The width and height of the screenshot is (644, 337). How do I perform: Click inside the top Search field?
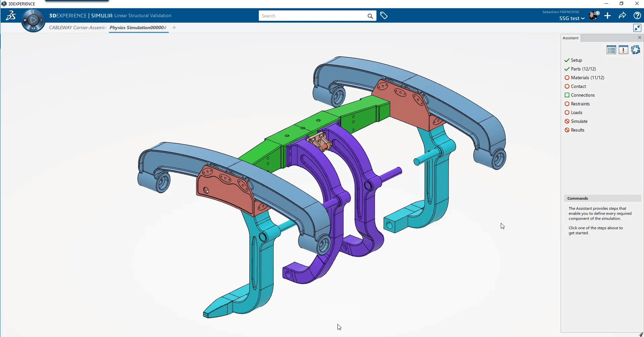(x=313, y=15)
